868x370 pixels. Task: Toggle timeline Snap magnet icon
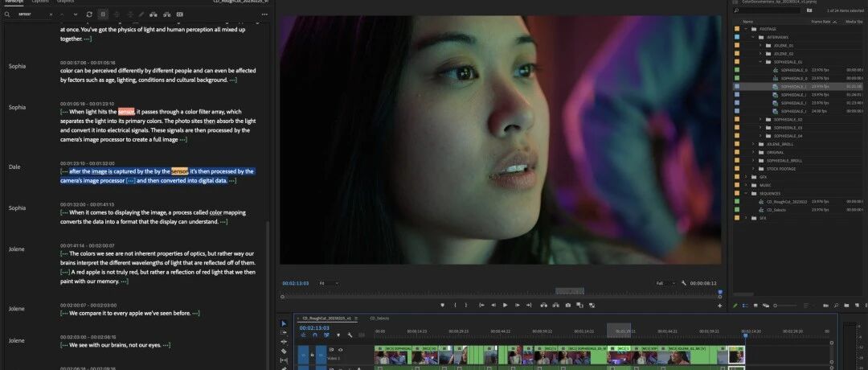315,335
